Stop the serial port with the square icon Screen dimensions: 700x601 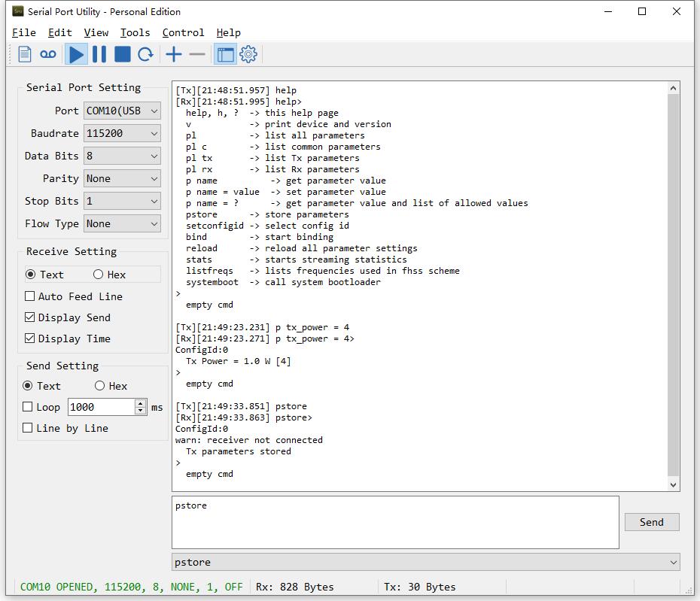click(123, 54)
